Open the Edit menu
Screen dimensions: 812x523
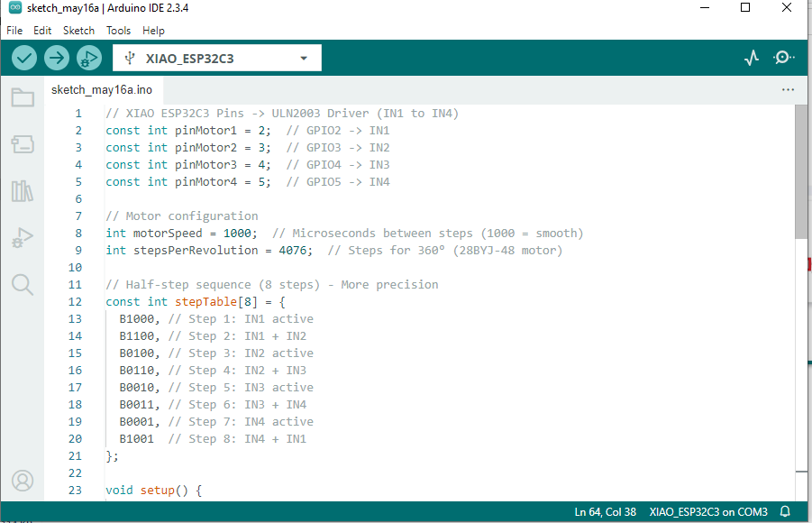pos(42,31)
